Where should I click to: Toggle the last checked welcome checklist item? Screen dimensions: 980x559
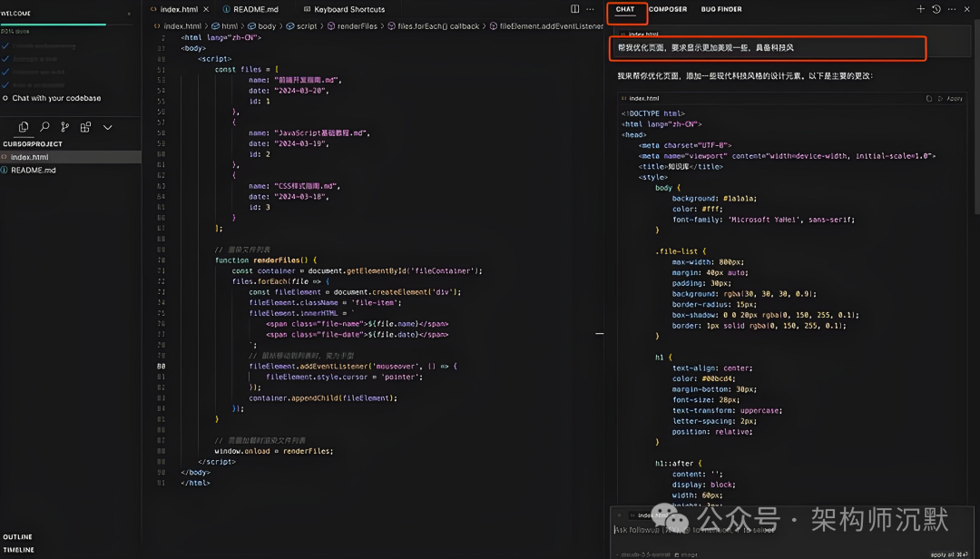tap(5, 84)
